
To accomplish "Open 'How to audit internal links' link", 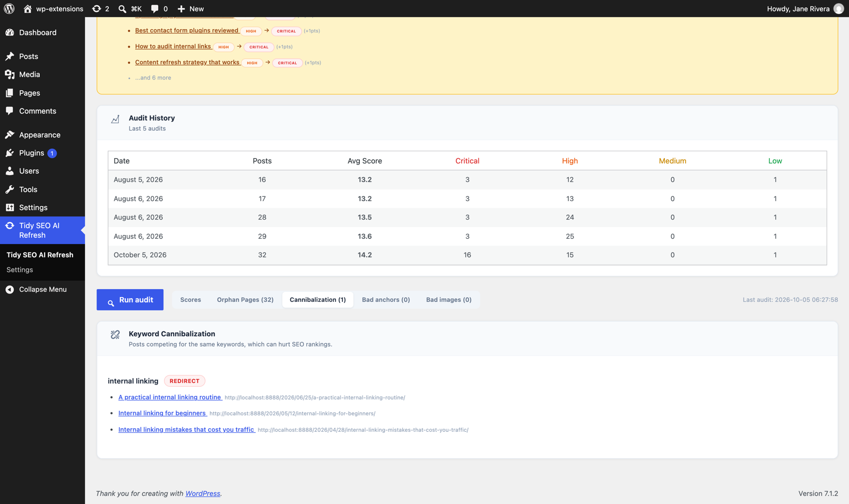I will point(173,46).
